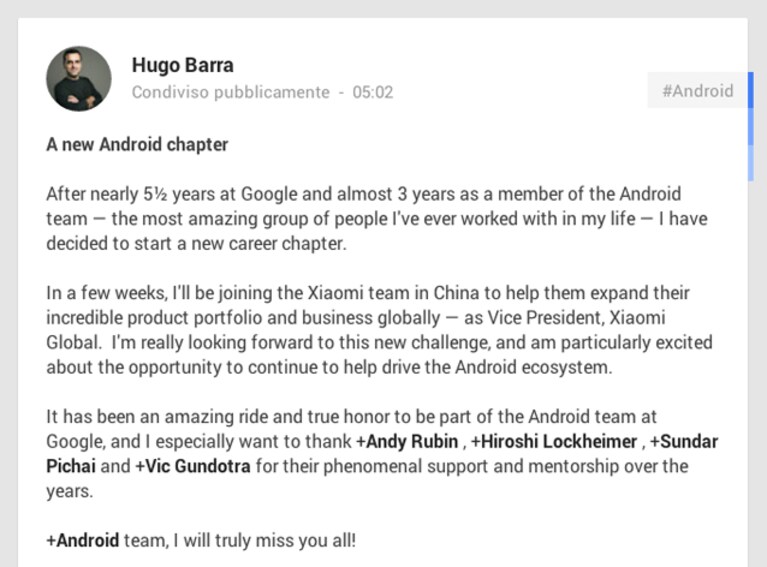Image resolution: width=767 pixels, height=567 pixels.
Task: Open the post via 05:02 timestamp
Action: (x=373, y=92)
